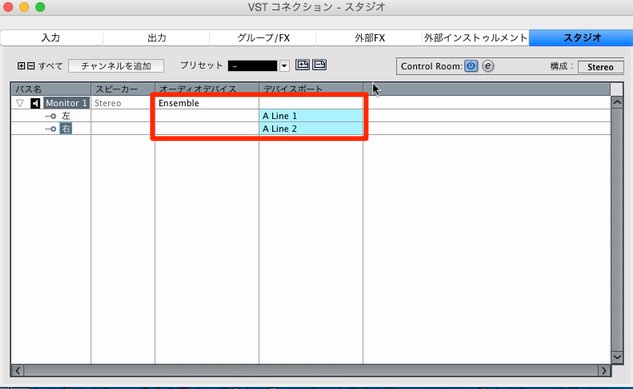
Task: Store preset with the add-preset icon
Action: pyautogui.click(x=302, y=65)
